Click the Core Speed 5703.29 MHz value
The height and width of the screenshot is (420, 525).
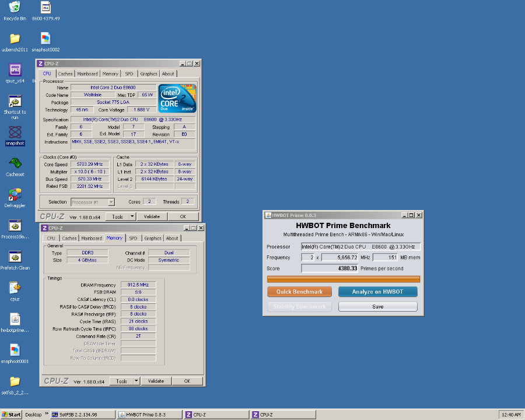[x=90, y=164]
